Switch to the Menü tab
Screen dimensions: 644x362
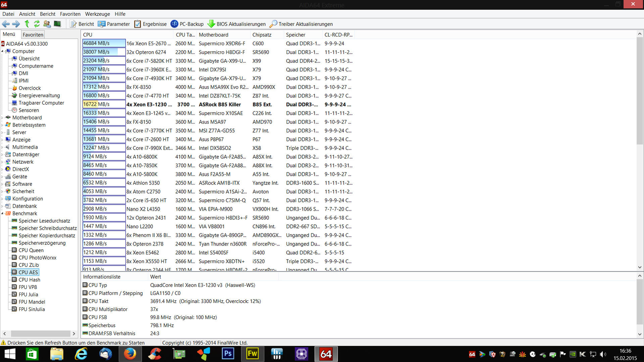(9, 34)
